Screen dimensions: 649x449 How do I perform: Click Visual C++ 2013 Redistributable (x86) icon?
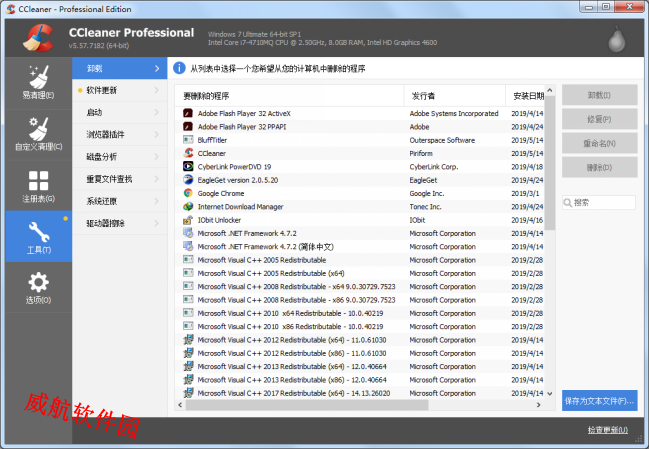pyautogui.click(x=188, y=379)
